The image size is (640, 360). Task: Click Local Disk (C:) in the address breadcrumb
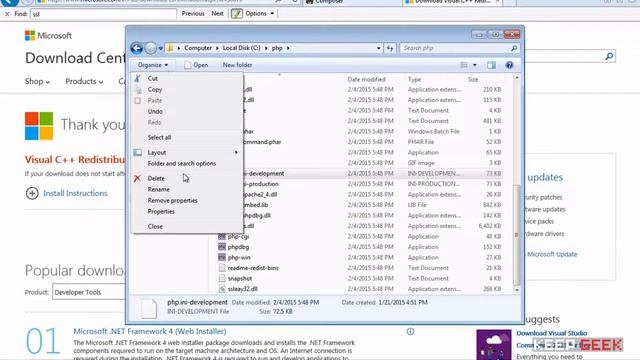point(241,48)
